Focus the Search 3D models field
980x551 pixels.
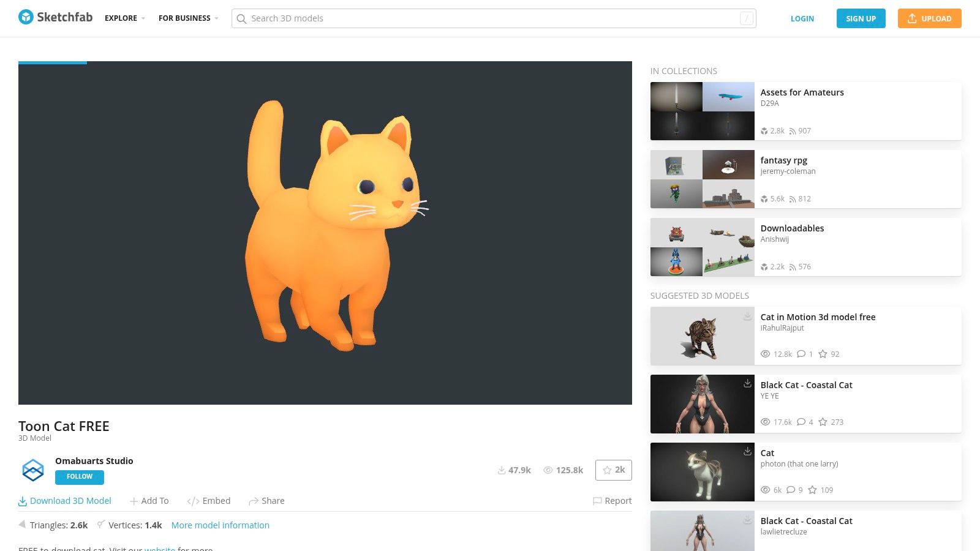click(x=494, y=18)
